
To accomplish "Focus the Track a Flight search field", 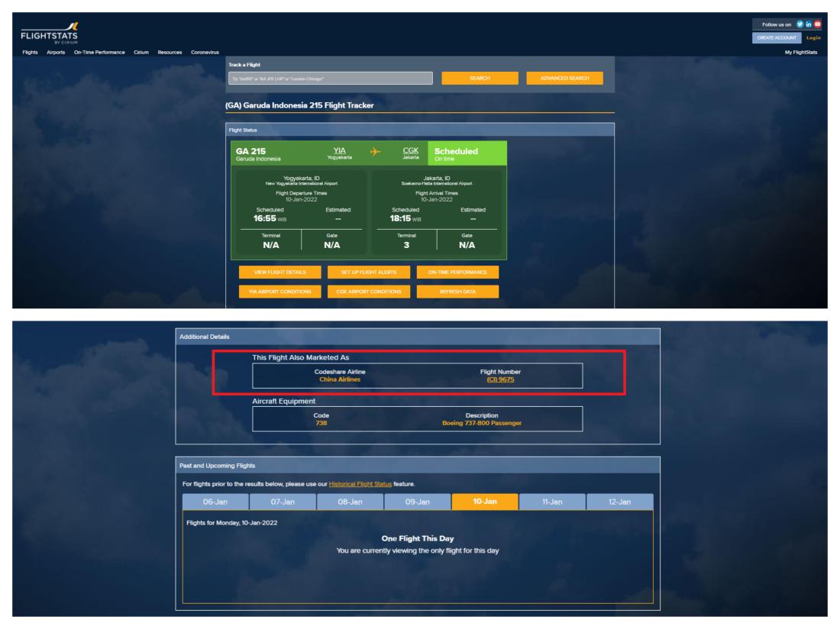I will (330, 79).
